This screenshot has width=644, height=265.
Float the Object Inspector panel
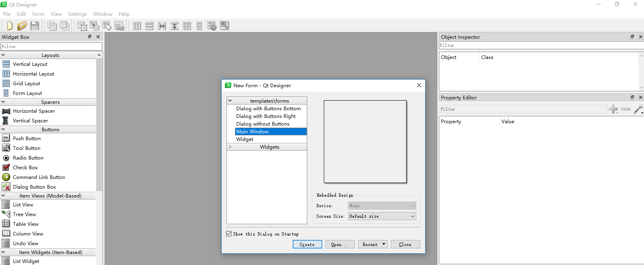632,37
